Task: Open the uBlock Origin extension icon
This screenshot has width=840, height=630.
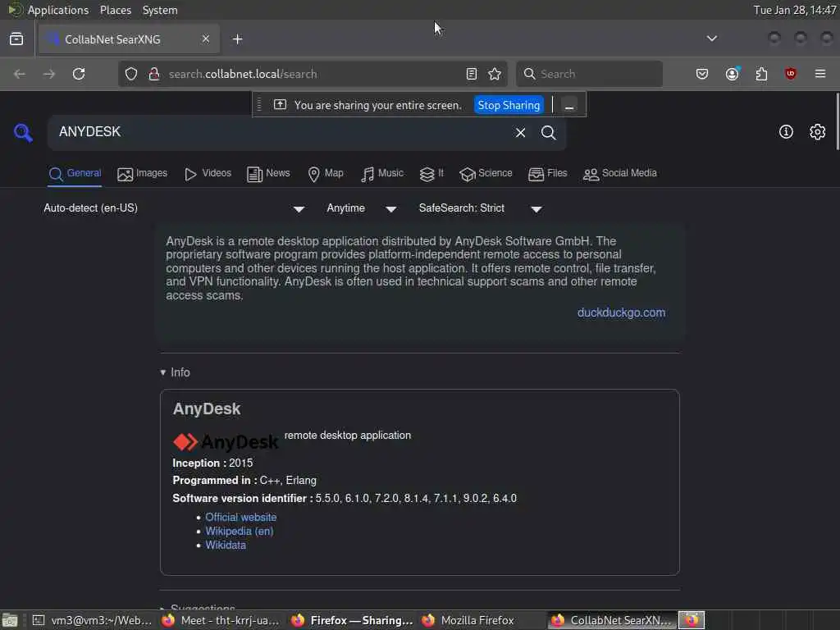Action: [790, 74]
